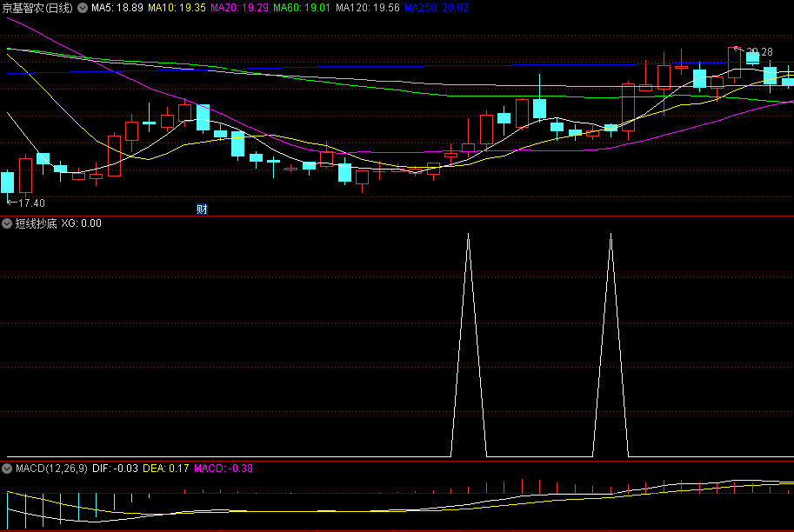This screenshot has width=794, height=532.
Task: Expand the MACD indicator dropdown arrow
Action: (x=7, y=469)
